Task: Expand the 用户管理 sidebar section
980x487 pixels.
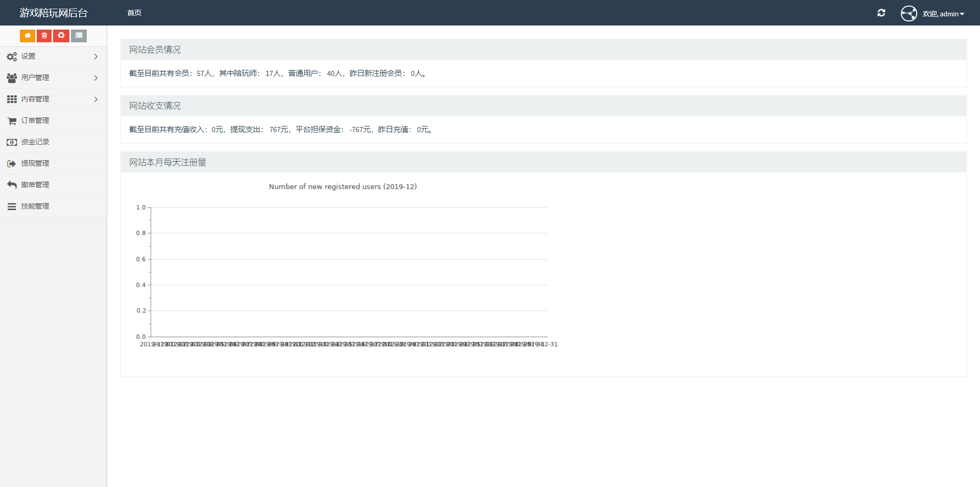Action: click(53, 78)
